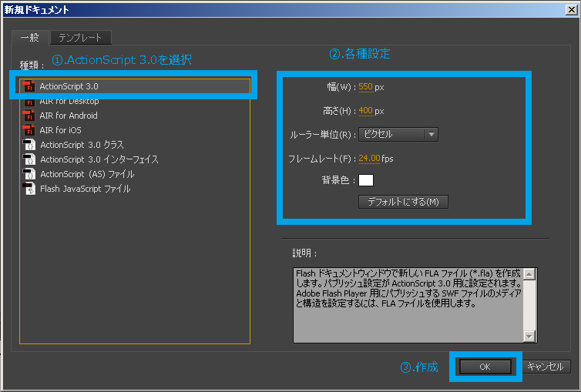The image size is (581, 392).
Task: Select AIR for Android in the list
Action: pos(135,116)
